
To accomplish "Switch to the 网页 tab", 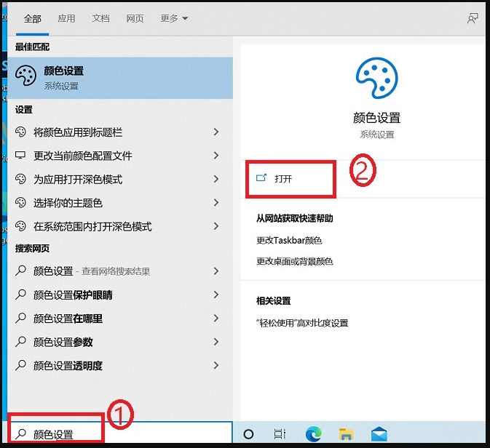I will 135,18.
